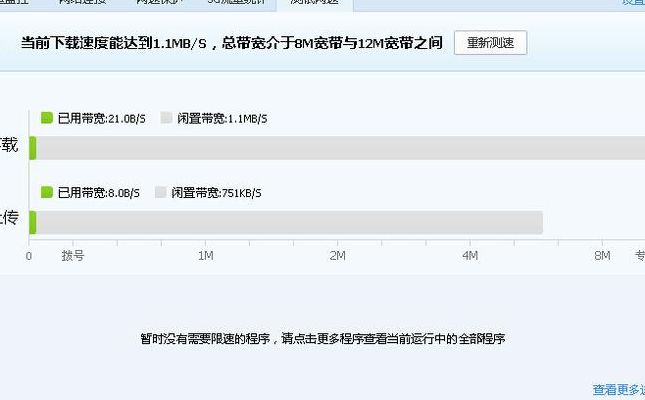Click the 0 axis label
This screenshot has height=400, width=645.
[x=29, y=256]
